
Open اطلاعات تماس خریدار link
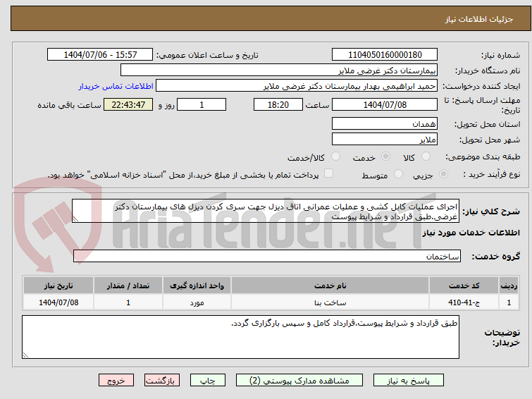point(116,86)
